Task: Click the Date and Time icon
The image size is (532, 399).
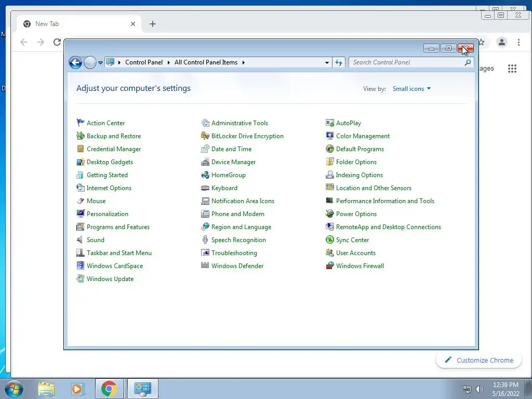Action: point(205,149)
